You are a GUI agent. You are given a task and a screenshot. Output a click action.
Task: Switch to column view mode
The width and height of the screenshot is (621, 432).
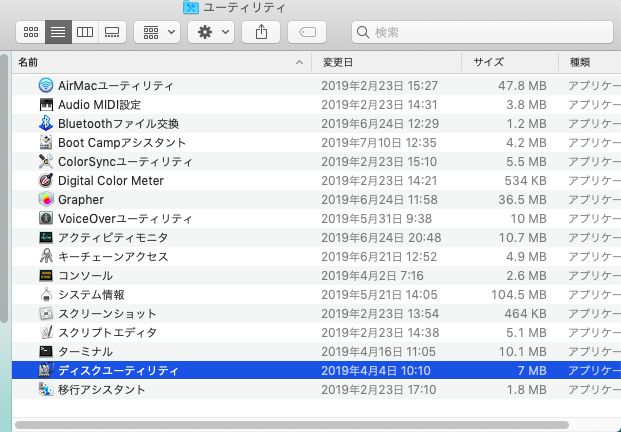(85, 32)
